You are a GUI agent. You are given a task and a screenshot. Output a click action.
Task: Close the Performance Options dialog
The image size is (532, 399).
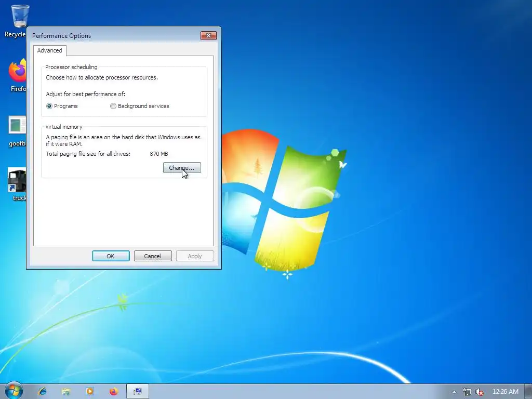point(208,36)
